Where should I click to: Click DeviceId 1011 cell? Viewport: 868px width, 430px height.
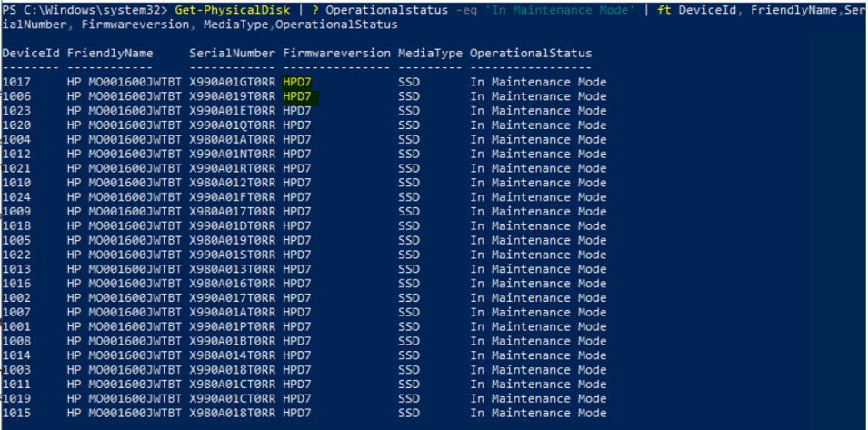coord(16,384)
